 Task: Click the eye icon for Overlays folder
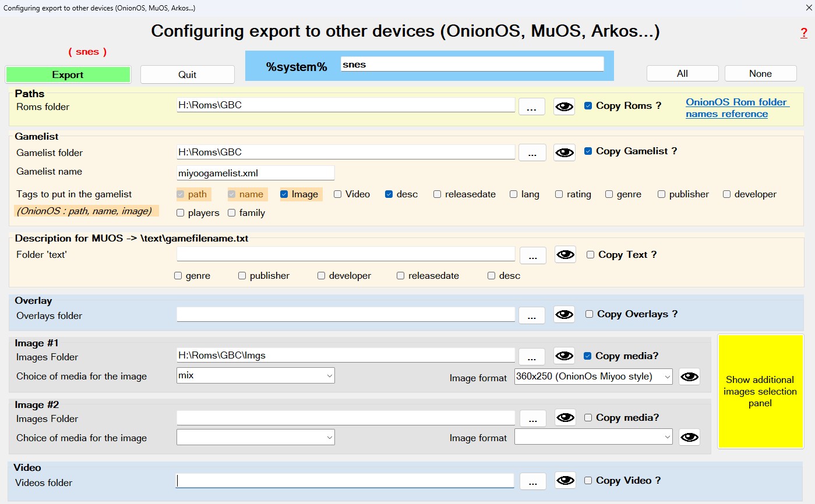pyautogui.click(x=564, y=315)
